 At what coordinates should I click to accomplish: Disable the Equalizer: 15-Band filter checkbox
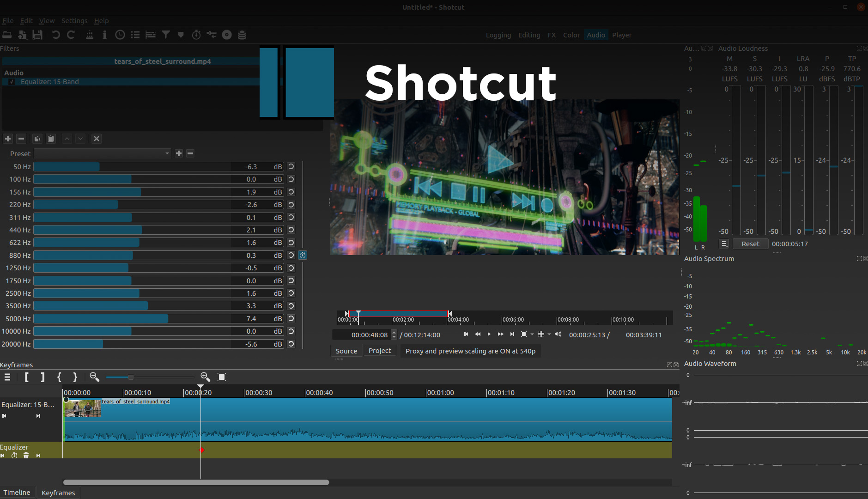point(12,82)
